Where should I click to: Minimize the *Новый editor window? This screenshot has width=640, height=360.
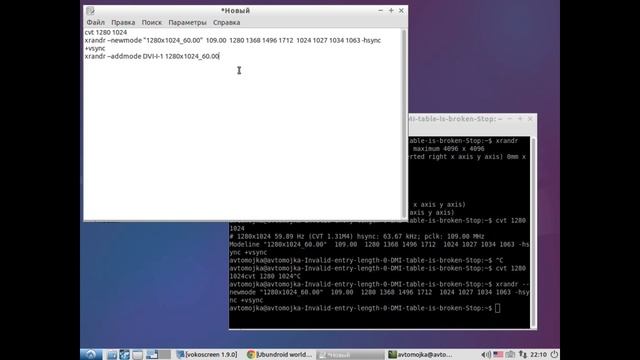click(380, 11)
